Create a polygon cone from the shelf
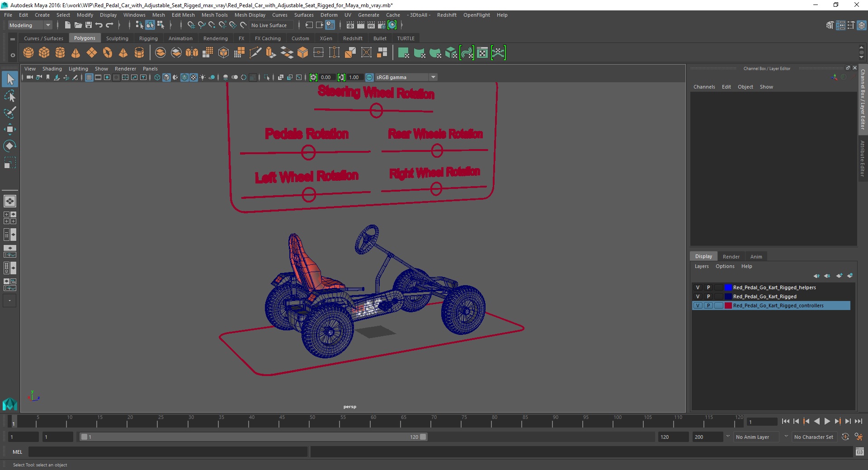 pyautogui.click(x=76, y=53)
